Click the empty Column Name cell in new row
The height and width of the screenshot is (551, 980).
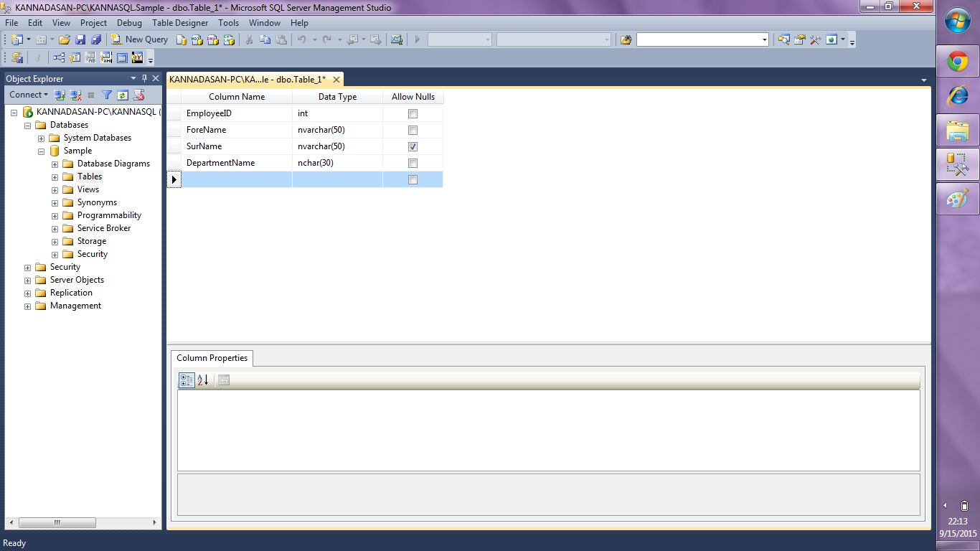point(237,179)
